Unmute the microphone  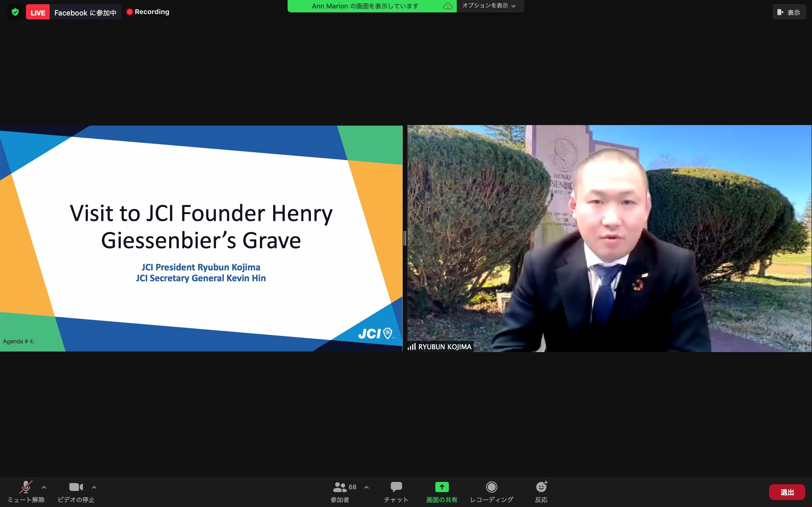tap(26, 487)
